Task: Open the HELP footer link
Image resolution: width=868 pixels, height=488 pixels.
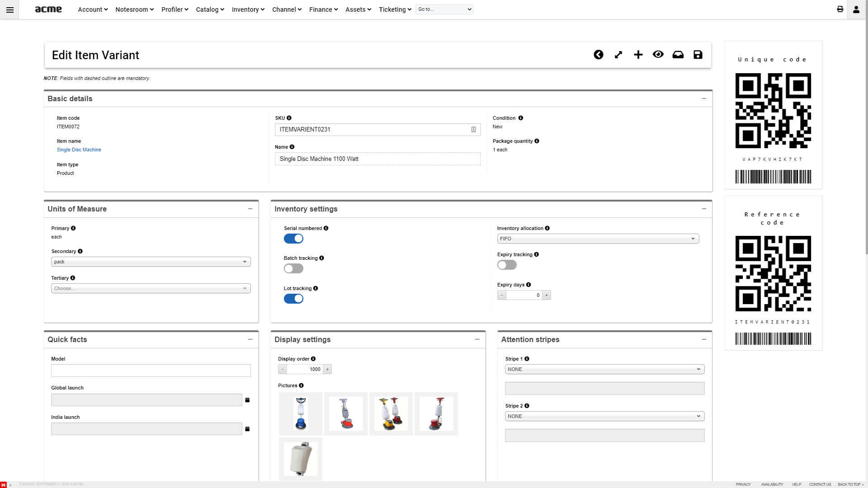Action: click(797, 484)
